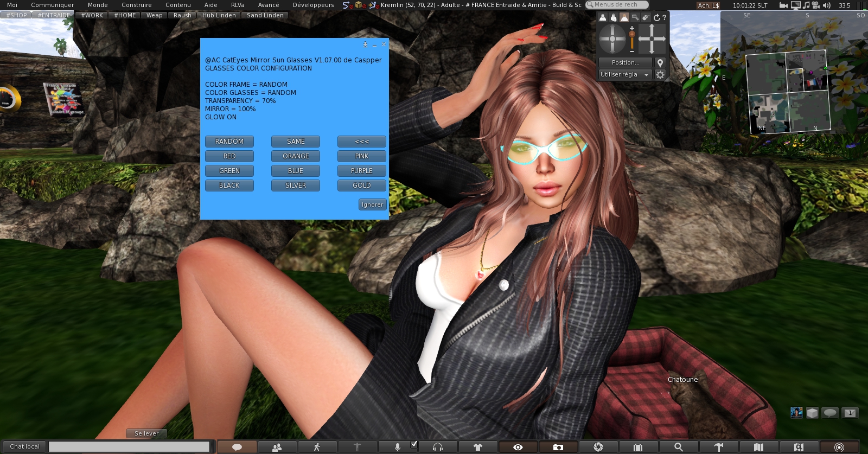Click the camera settings gear icon

[x=660, y=75]
